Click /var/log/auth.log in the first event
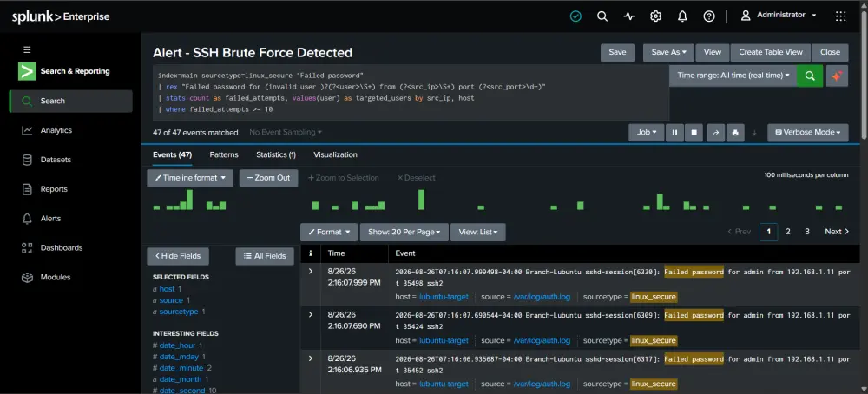This screenshot has height=394, width=868. click(542, 297)
